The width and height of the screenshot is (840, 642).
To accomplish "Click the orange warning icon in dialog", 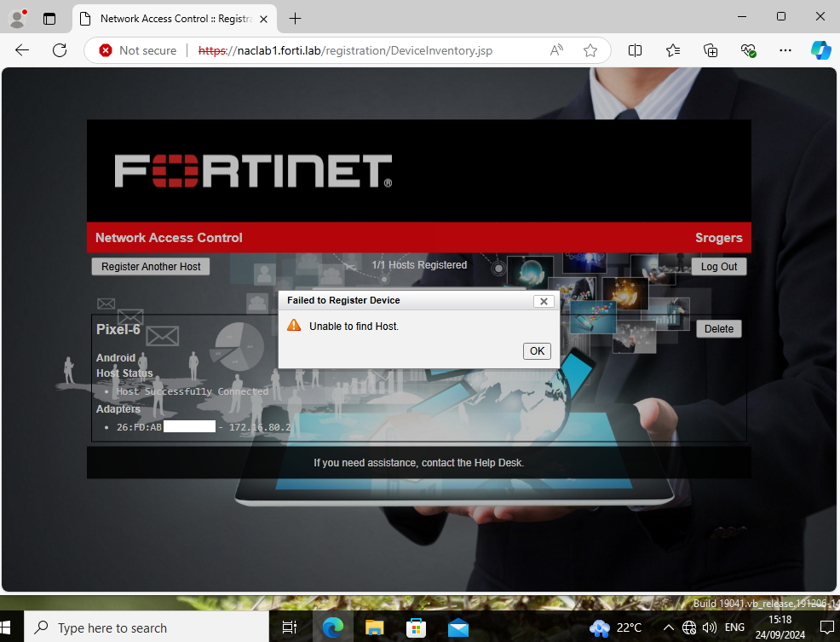I will 294,325.
